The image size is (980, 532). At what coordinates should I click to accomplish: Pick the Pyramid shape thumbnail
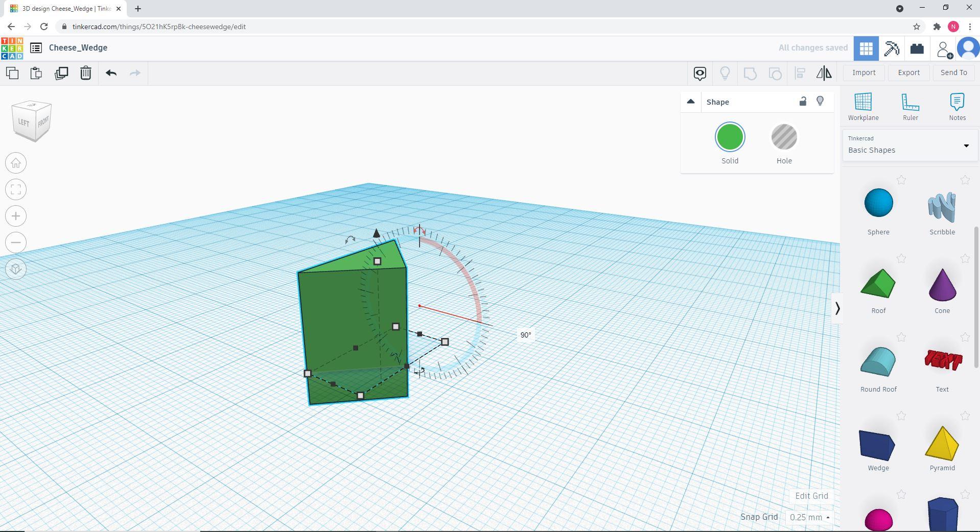[942, 443]
